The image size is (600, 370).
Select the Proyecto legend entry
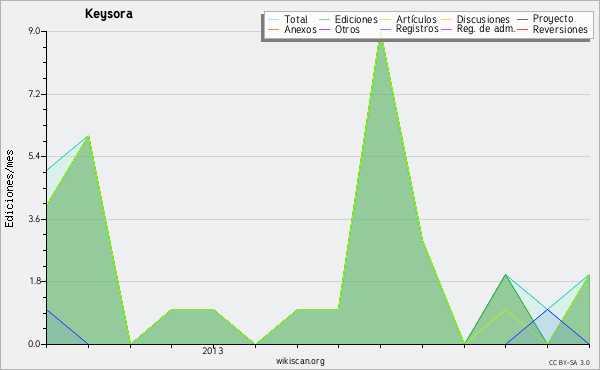click(x=545, y=19)
